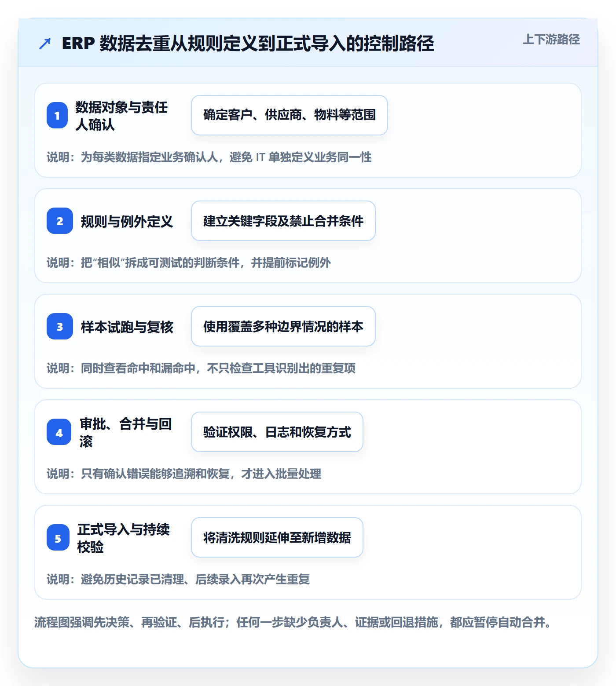The image size is (616, 686).
Task: Click the number 3 step badge
Action: [60, 326]
